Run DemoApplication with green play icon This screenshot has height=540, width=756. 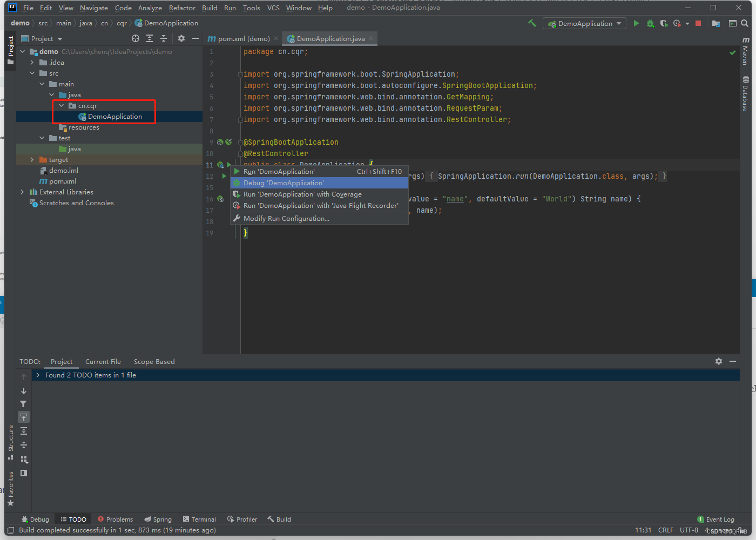(636, 23)
